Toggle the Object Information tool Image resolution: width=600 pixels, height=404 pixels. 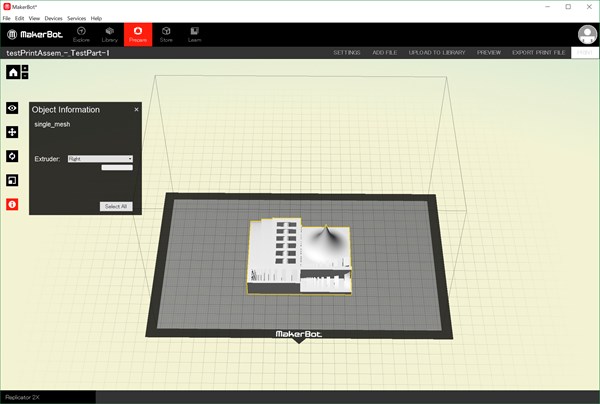(12, 204)
